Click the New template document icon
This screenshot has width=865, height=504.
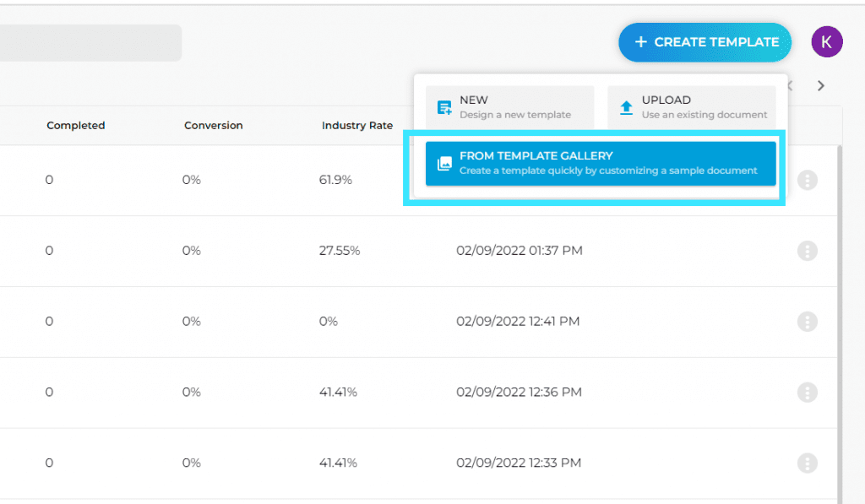click(444, 107)
